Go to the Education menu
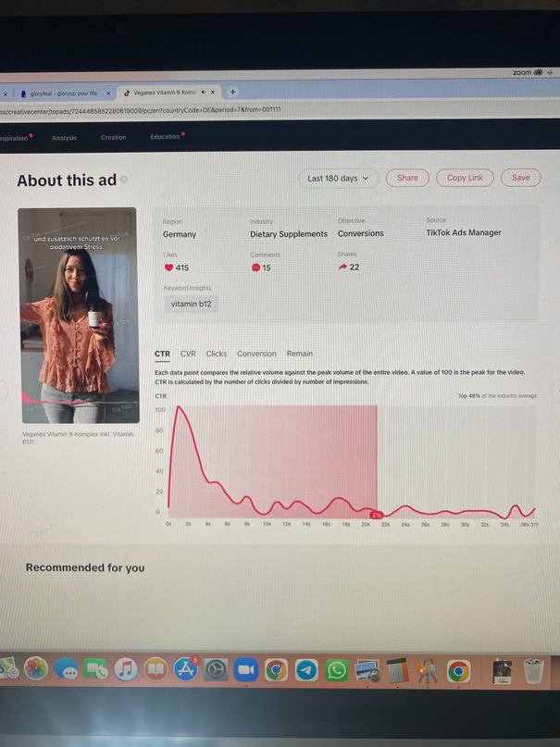The height and width of the screenshot is (747, 560). tap(165, 137)
